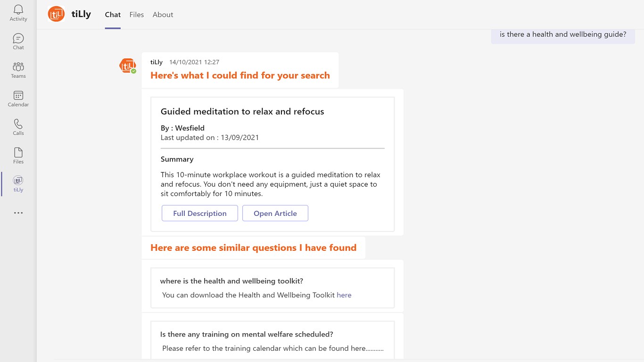
Task: Click the sent health and wellbeing guide message
Action: [x=562, y=34]
